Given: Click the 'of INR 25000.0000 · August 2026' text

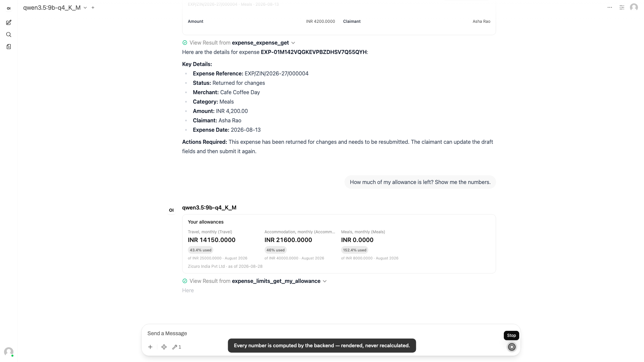Looking at the screenshot, I should pos(217,258).
